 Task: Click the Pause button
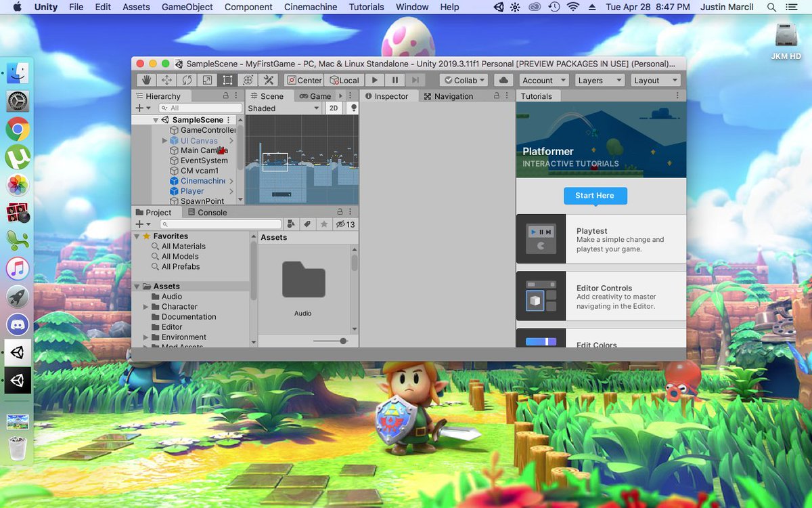click(395, 80)
